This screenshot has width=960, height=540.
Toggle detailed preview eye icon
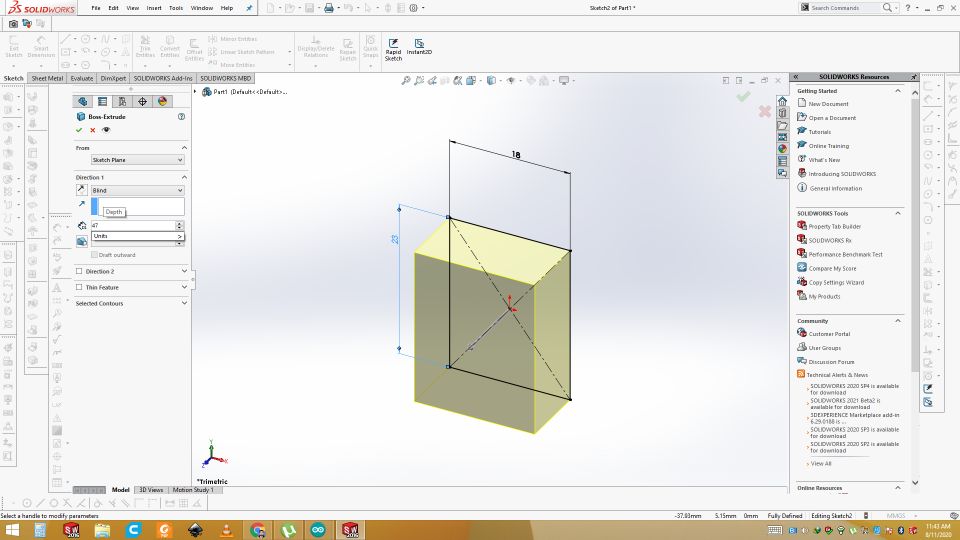tap(106, 130)
